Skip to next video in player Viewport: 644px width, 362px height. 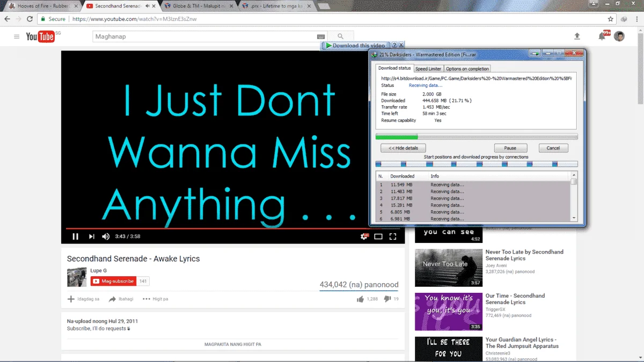point(91,237)
